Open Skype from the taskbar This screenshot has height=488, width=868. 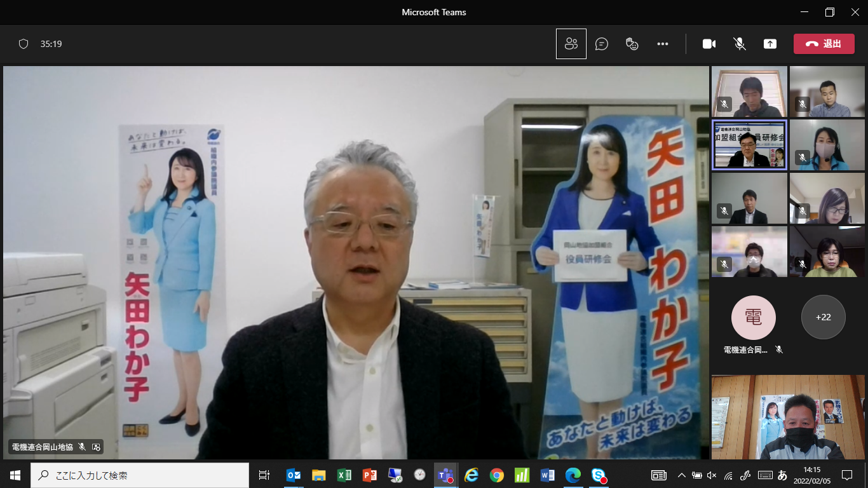(598, 475)
